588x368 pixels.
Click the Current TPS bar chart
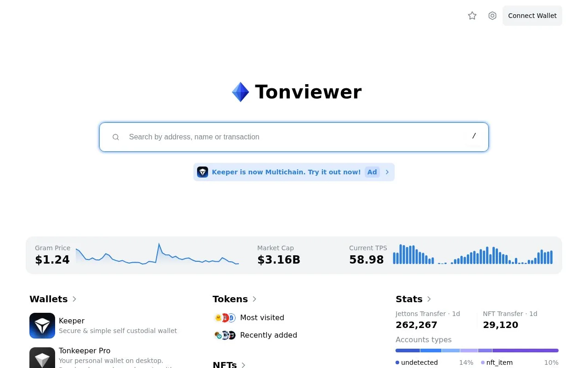pos(473,254)
